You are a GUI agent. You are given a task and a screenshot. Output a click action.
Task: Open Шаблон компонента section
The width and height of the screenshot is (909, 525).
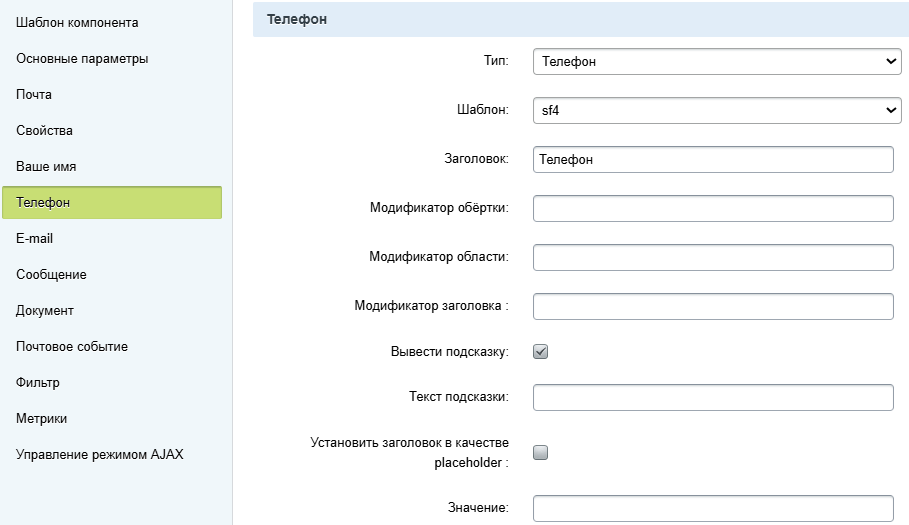coord(77,22)
